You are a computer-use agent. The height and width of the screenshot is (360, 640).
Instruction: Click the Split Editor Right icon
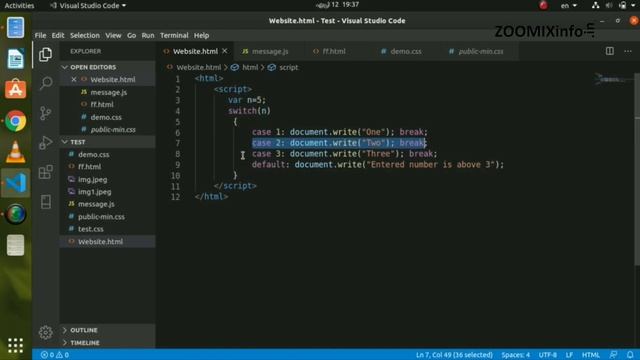coord(609,51)
